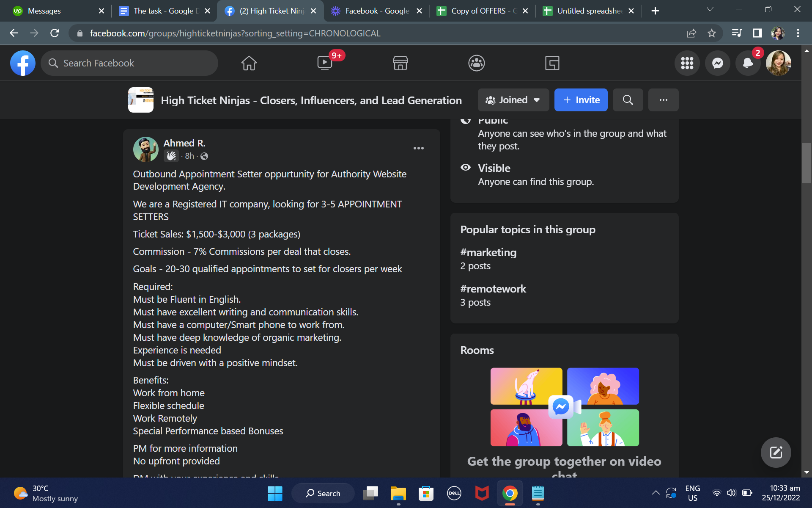Search within the group magnifier icon
Image resolution: width=812 pixels, height=508 pixels.
pos(628,100)
